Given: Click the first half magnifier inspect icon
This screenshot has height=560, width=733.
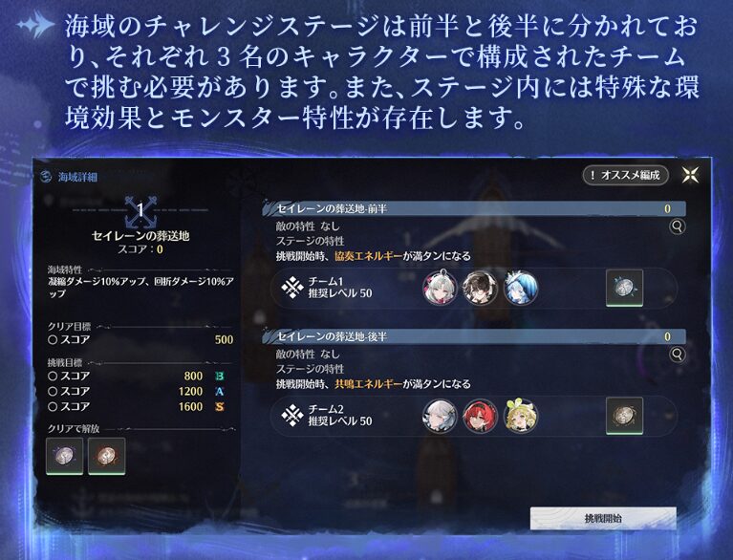Looking at the screenshot, I should (677, 226).
